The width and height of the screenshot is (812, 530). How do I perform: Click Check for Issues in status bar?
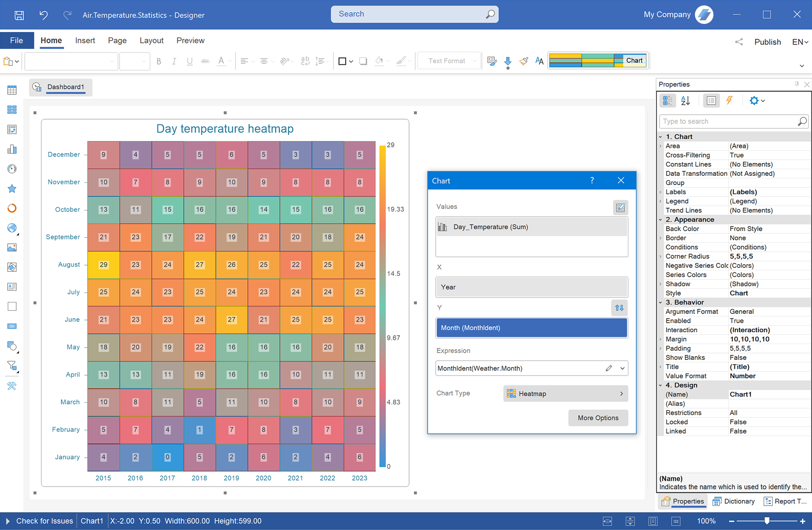45,521
